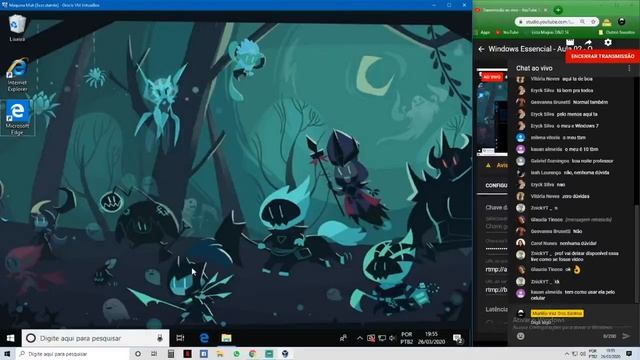Open the browser profile avatar
The height and width of the screenshot is (360, 640).
pos(622,22)
